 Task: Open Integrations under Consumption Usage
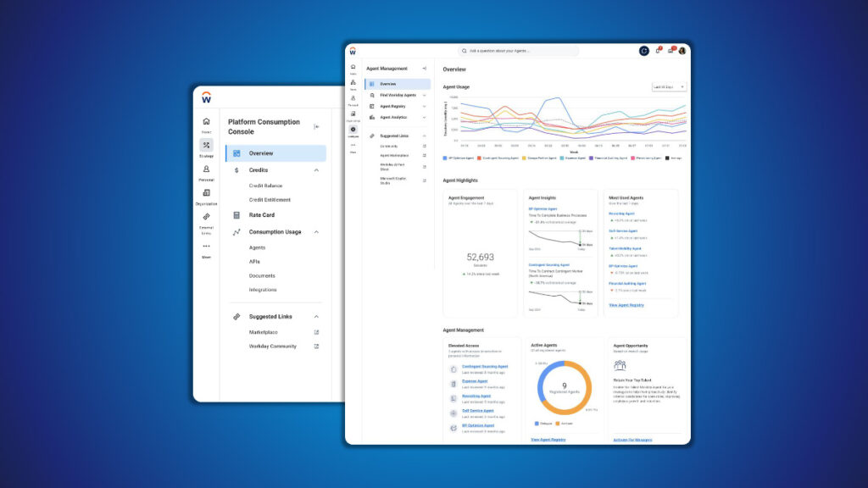pyautogui.click(x=263, y=290)
